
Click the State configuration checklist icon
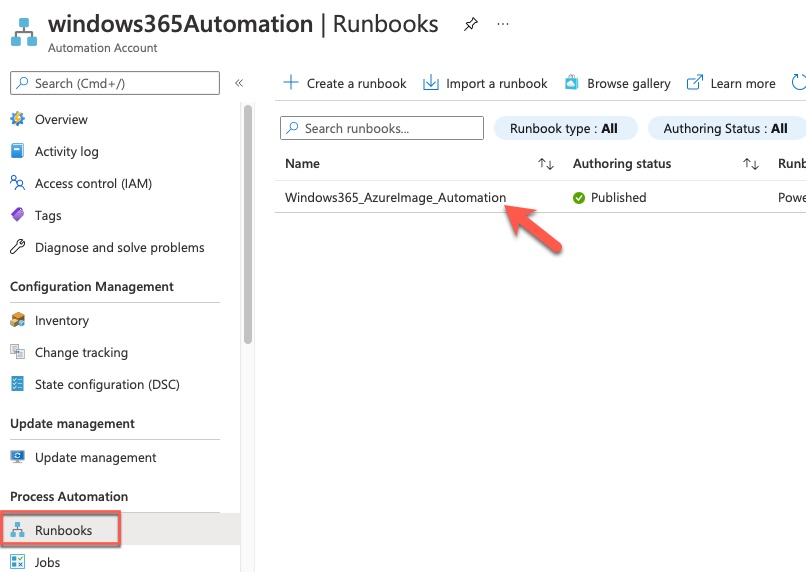point(17,384)
